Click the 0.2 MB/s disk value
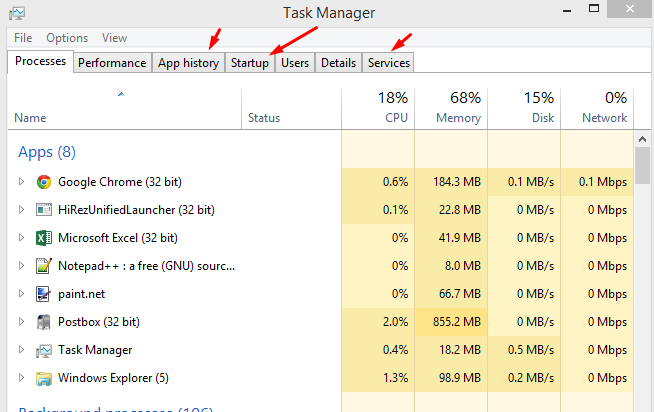 531,378
